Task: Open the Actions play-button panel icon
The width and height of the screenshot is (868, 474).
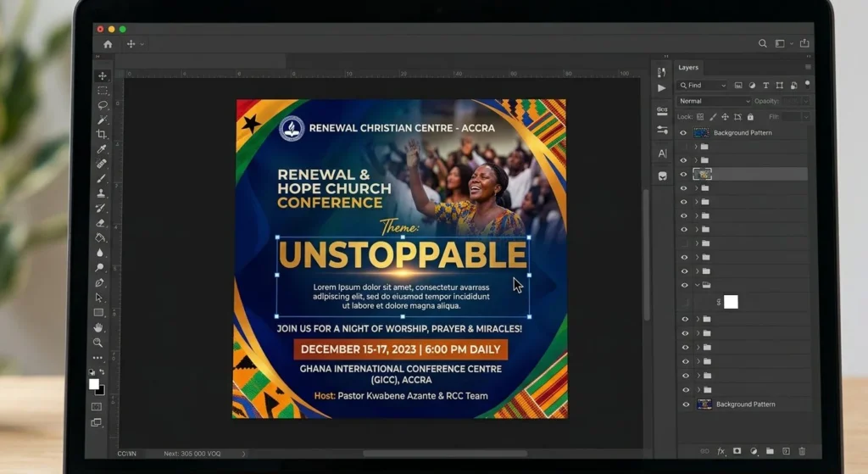Action: coord(661,88)
